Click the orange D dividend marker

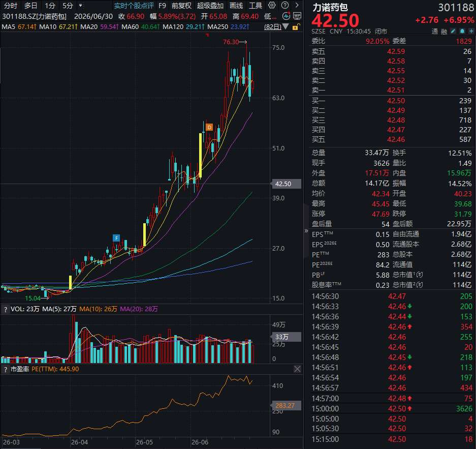[209, 127]
